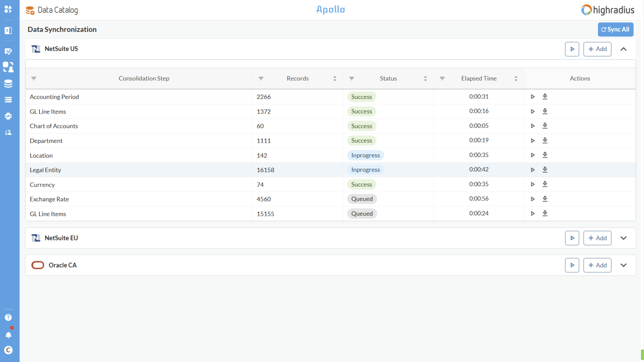Screen dimensions: 644x362
Task: Run the Legal Entity step
Action: [533, 170]
